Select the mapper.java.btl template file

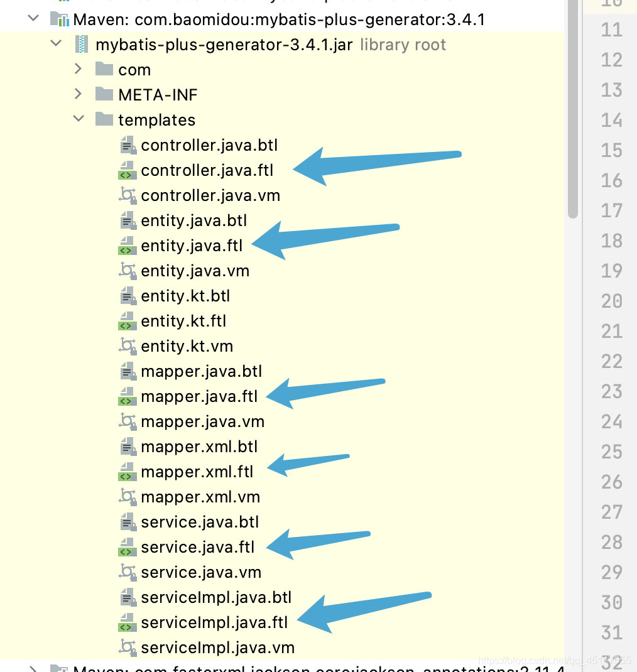(x=202, y=371)
